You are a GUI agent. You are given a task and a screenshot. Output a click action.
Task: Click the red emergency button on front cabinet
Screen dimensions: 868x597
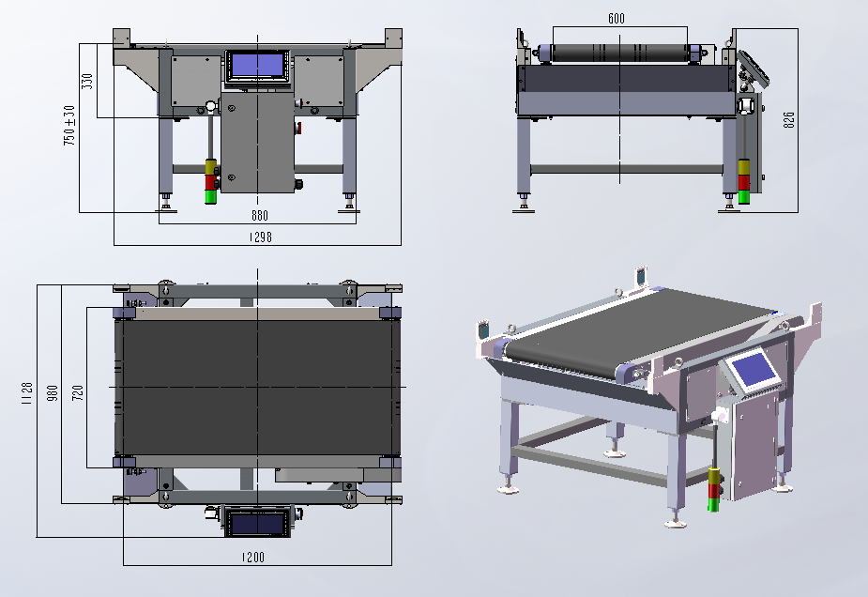[x=298, y=128]
